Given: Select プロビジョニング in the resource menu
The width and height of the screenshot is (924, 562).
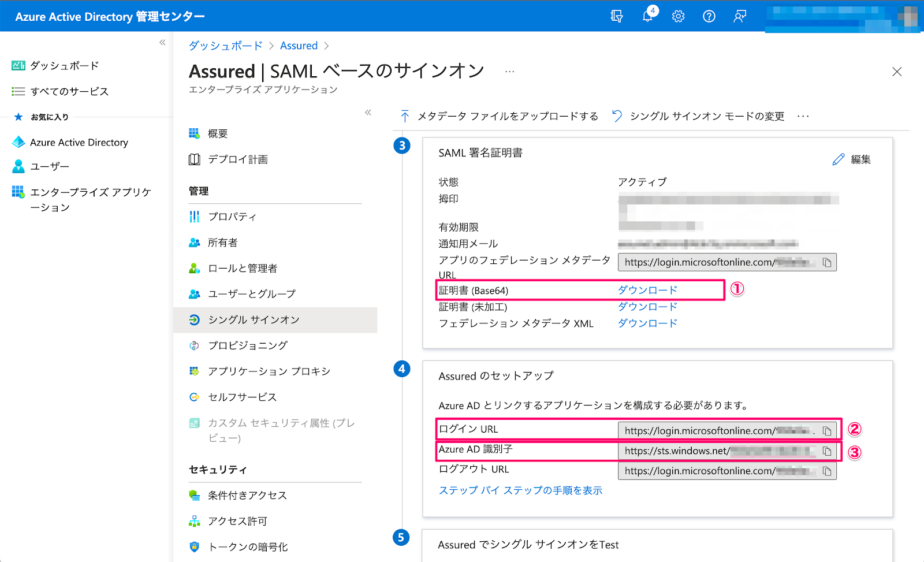Looking at the screenshot, I should (239, 345).
